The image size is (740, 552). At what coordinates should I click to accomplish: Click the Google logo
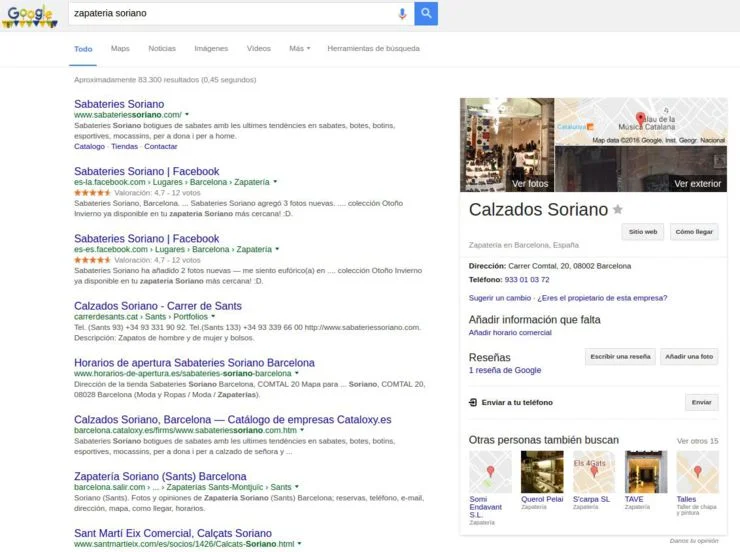coord(30,16)
